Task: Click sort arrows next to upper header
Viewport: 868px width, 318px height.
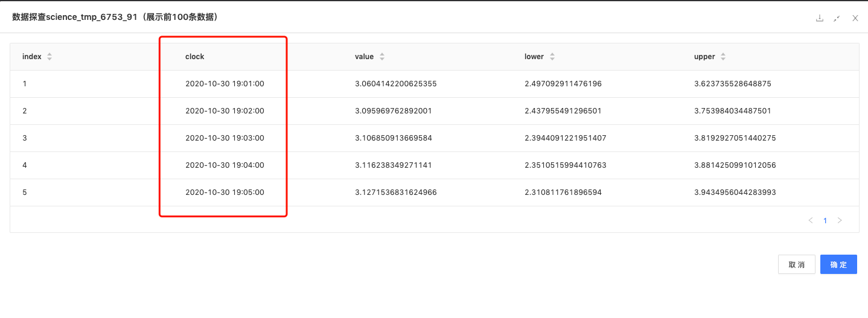Action: pyautogui.click(x=723, y=57)
